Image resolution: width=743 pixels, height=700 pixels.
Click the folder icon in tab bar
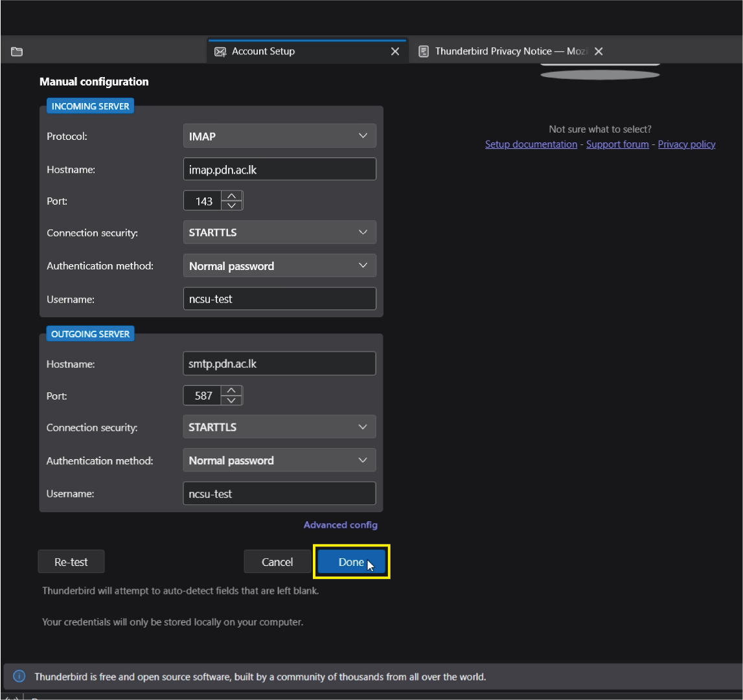pos(17,52)
